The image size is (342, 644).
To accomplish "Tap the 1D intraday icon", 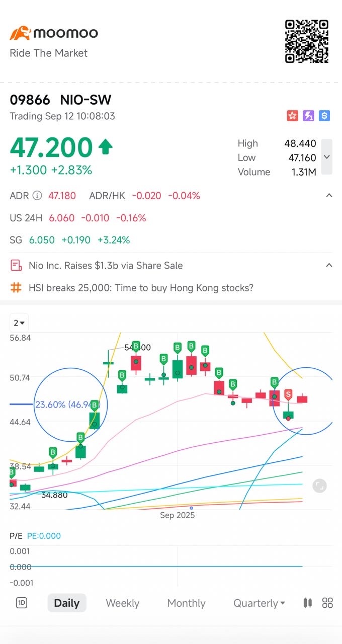I will pyautogui.click(x=22, y=603).
